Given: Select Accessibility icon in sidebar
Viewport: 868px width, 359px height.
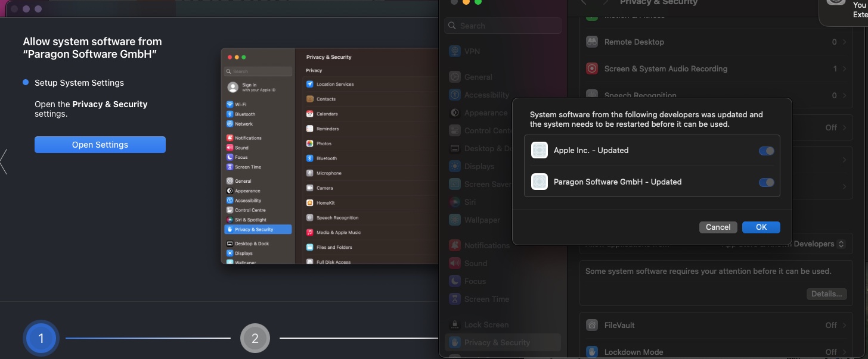Looking at the screenshot, I should pyautogui.click(x=455, y=95).
